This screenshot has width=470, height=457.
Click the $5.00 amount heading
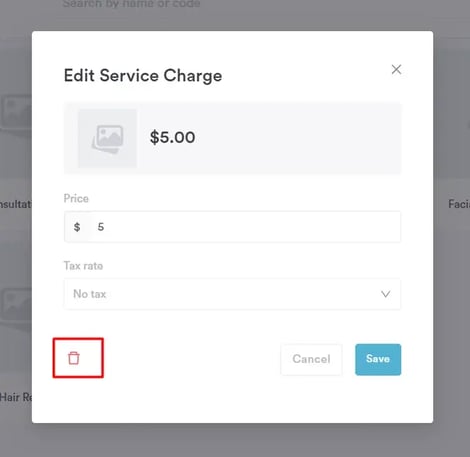click(x=172, y=137)
